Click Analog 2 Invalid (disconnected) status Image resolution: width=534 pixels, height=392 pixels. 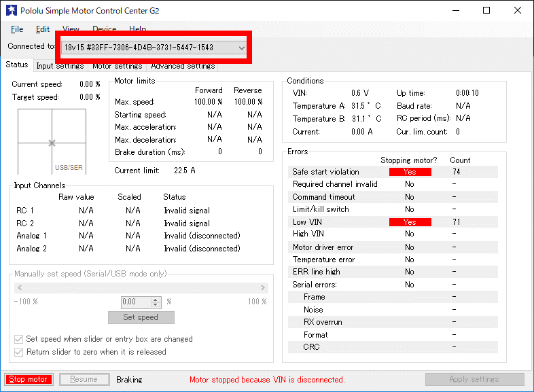tap(202, 249)
